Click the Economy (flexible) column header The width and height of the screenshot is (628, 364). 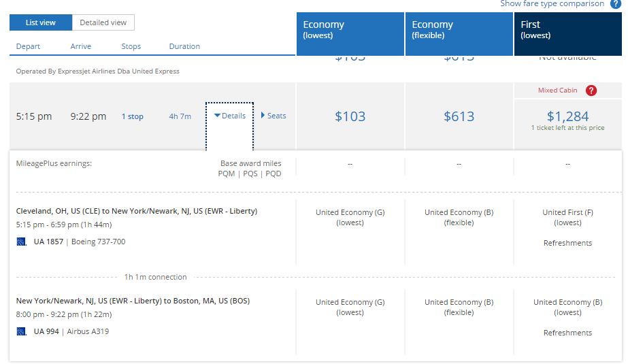(x=459, y=33)
